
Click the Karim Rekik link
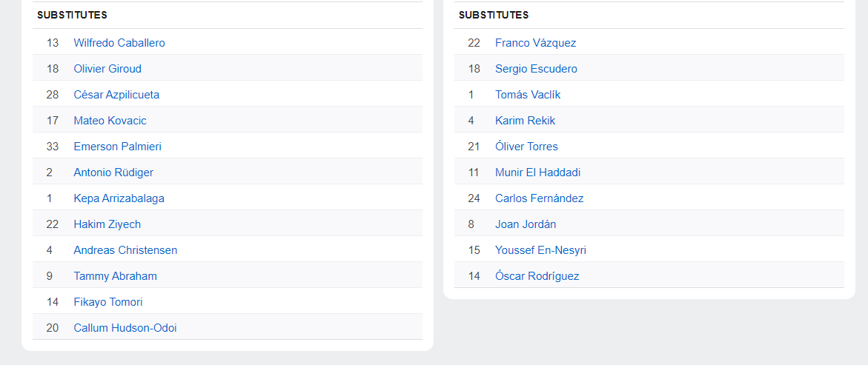coord(525,121)
